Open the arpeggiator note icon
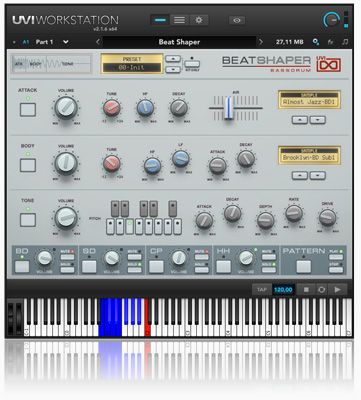This screenshot has width=361, height=400. [x=345, y=42]
